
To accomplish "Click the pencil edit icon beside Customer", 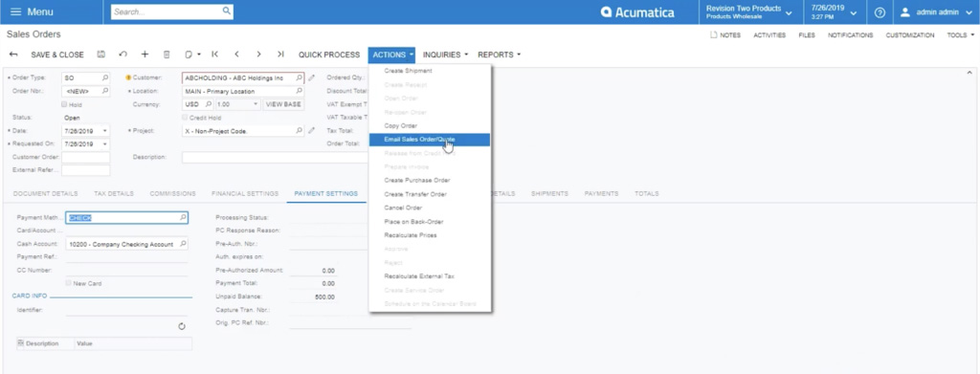I will pyautogui.click(x=311, y=78).
